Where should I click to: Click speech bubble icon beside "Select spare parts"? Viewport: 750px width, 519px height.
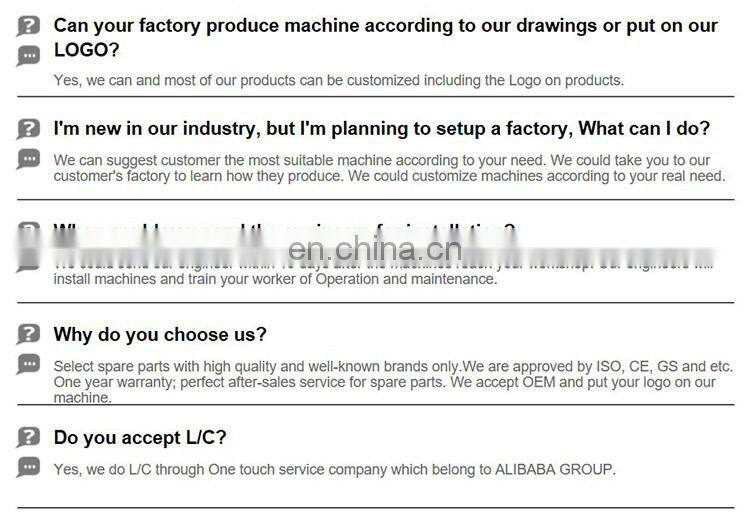click(x=29, y=364)
